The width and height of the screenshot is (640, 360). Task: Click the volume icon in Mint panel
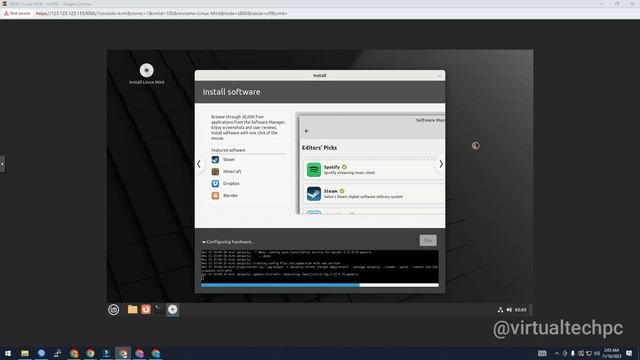click(x=509, y=310)
